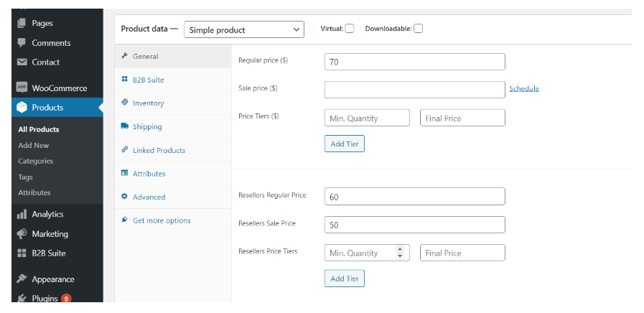
Task: Click the Resellers Min. Quantity stepper arrows
Action: [400, 252]
